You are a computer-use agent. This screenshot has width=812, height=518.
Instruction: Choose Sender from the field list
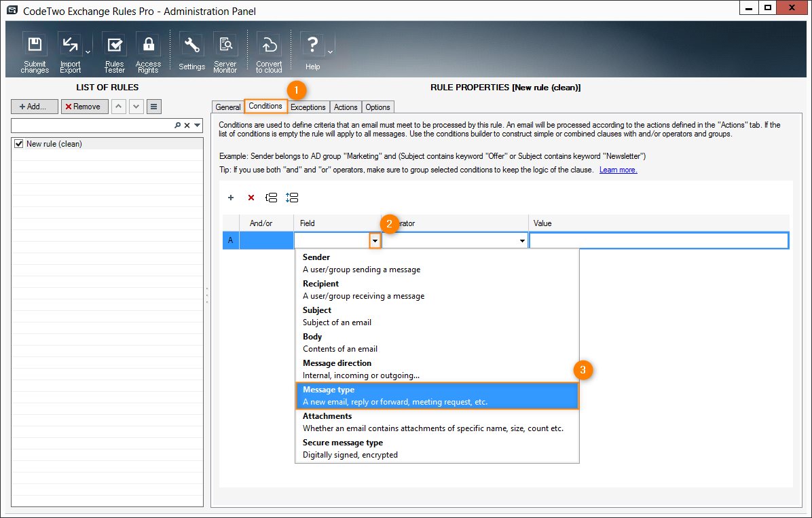437,263
